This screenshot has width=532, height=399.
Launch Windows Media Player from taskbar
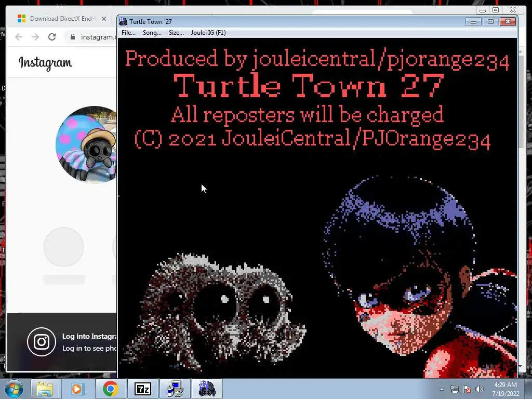click(77, 389)
